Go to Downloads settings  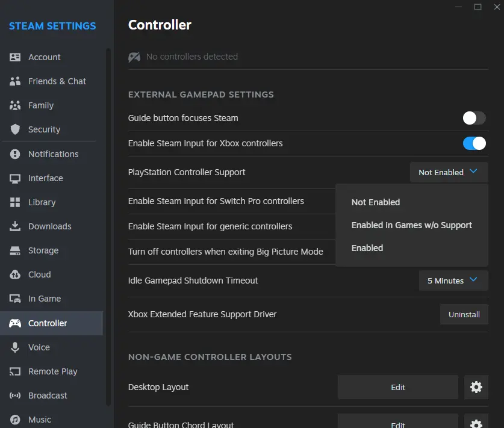pyautogui.click(x=51, y=226)
